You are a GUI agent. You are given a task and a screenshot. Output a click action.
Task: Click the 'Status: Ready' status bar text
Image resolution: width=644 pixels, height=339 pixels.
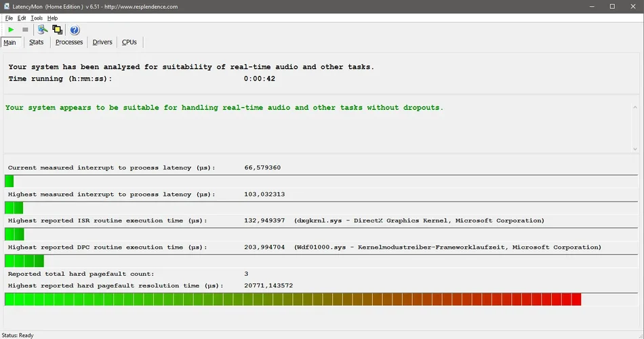[18, 336]
